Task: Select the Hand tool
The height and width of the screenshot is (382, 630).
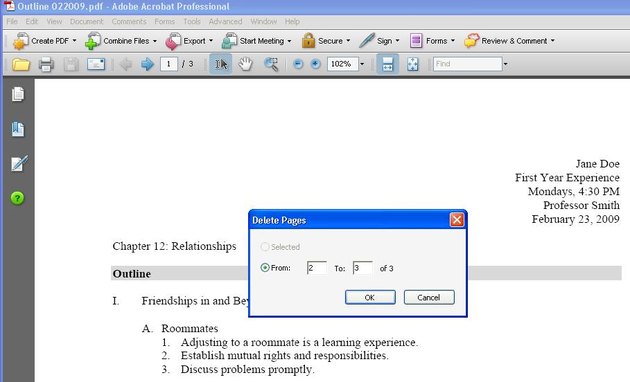Action: (x=245, y=64)
